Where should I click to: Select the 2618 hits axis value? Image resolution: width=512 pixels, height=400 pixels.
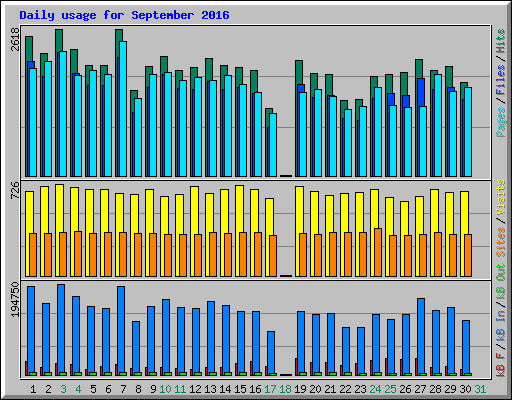(x=15, y=39)
